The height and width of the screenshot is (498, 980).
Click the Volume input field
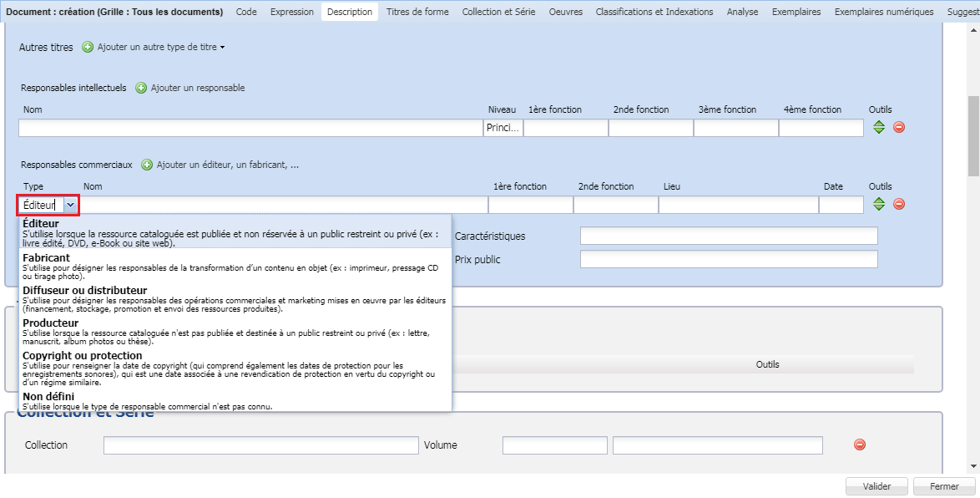[x=554, y=445]
